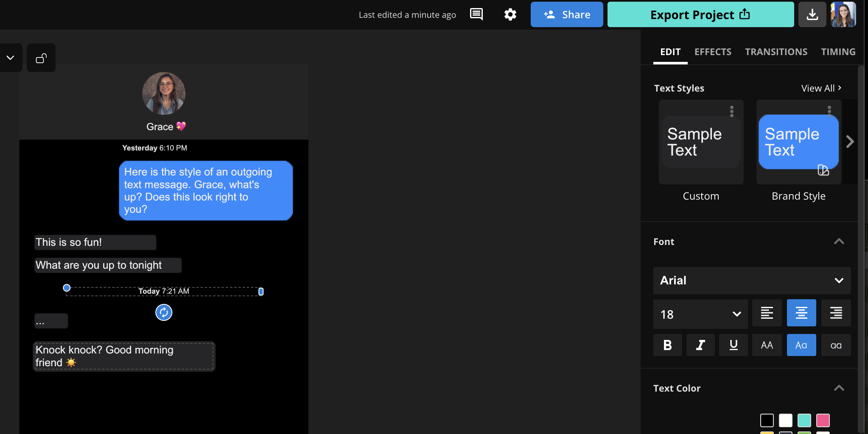Click Export Project button
Viewport: 868px width, 434px height.
pyautogui.click(x=701, y=14)
